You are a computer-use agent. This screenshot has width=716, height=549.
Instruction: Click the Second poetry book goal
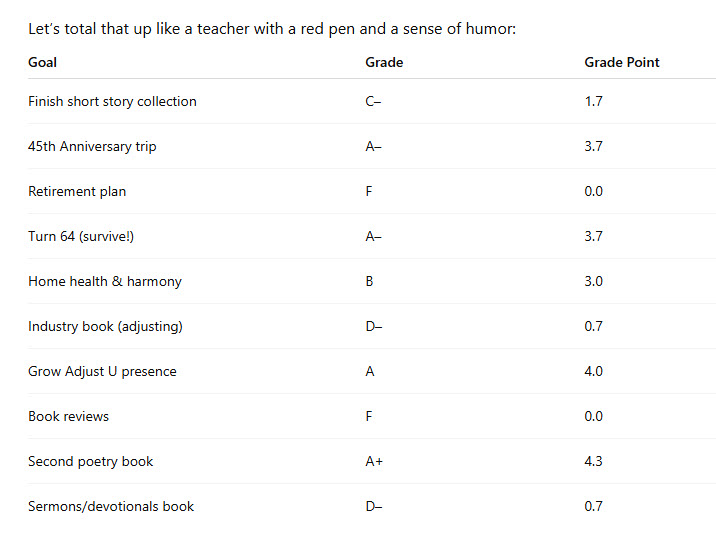91,461
